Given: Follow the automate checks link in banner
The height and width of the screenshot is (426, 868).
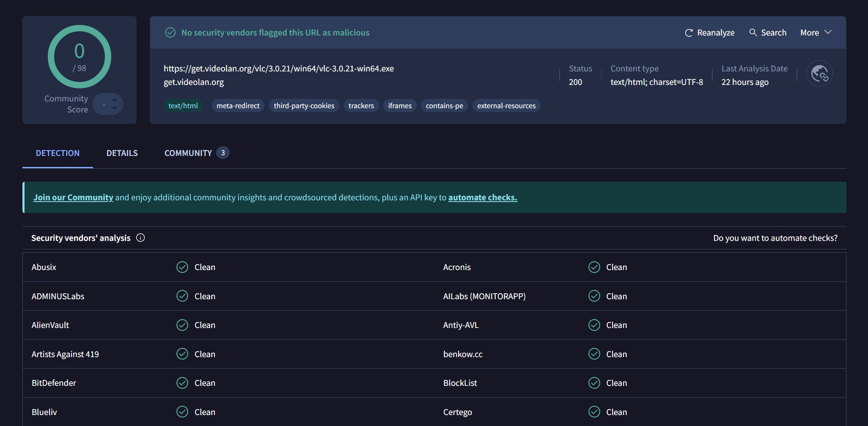Looking at the screenshot, I should [x=482, y=197].
